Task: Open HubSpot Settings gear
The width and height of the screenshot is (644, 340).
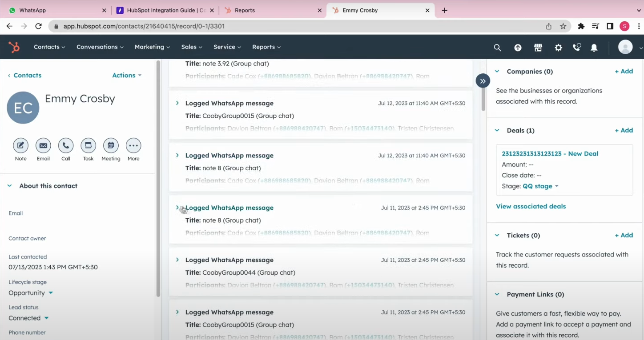Action: (558, 47)
